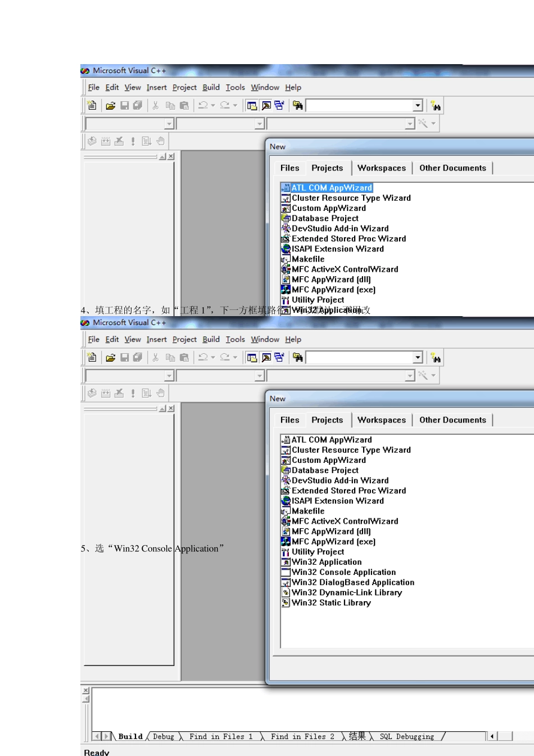
Task: Open find combo dropdown in upper window
Action: click(x=418, y=106)
